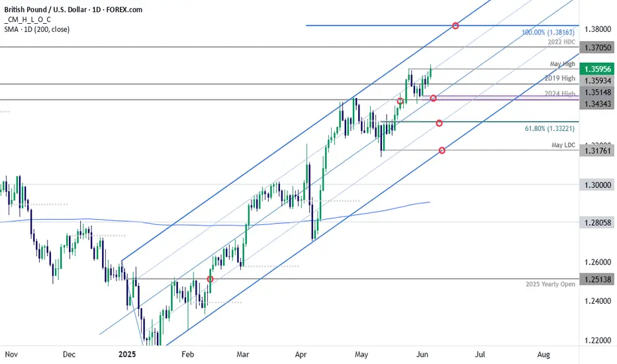Image resolution: width=617 pixels, height=364 pixels.
Task: Select the 61.80% (1.33221) Fibonacci label
Action: (x=549, y=128)
